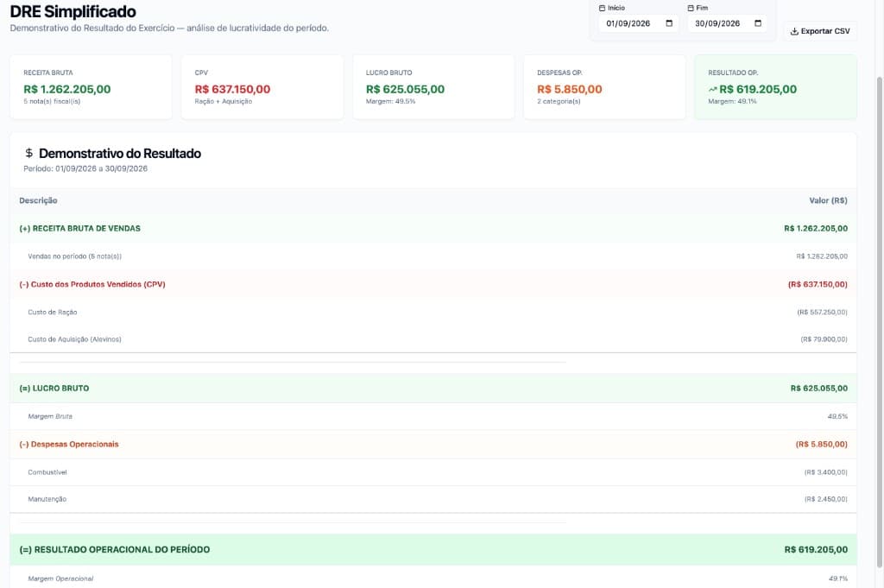Click the Ração + Aquisição caption in CPV card

224,102
